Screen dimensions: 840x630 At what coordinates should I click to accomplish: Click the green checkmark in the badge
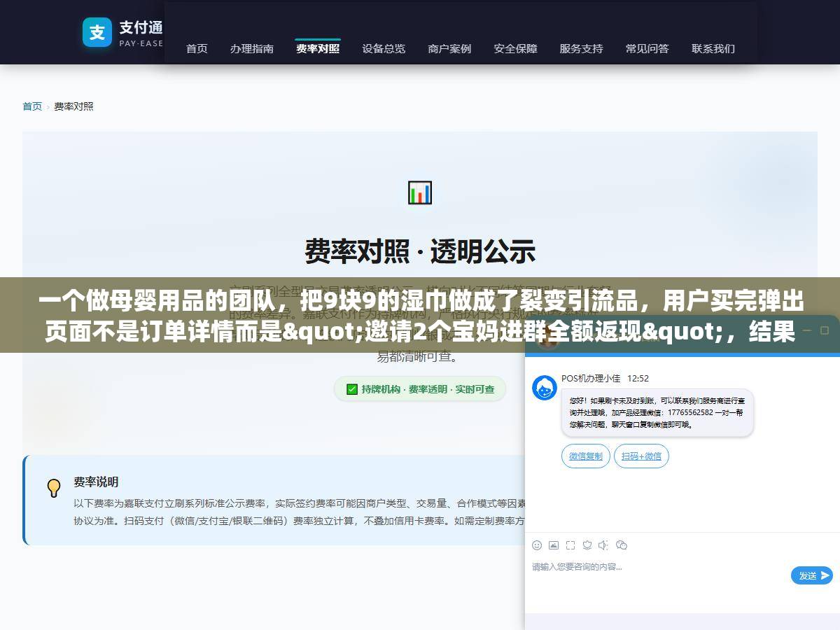352,389
